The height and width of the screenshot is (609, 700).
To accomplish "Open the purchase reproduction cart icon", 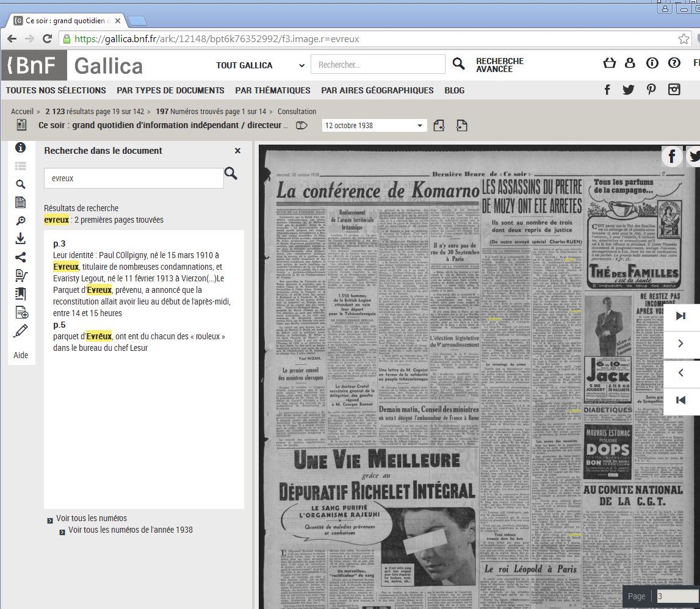I will tap(21, 275).
